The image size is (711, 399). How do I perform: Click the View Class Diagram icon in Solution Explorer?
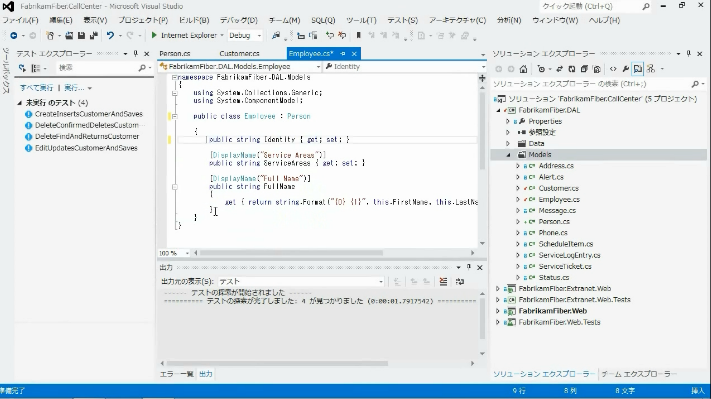click(651, 69)
